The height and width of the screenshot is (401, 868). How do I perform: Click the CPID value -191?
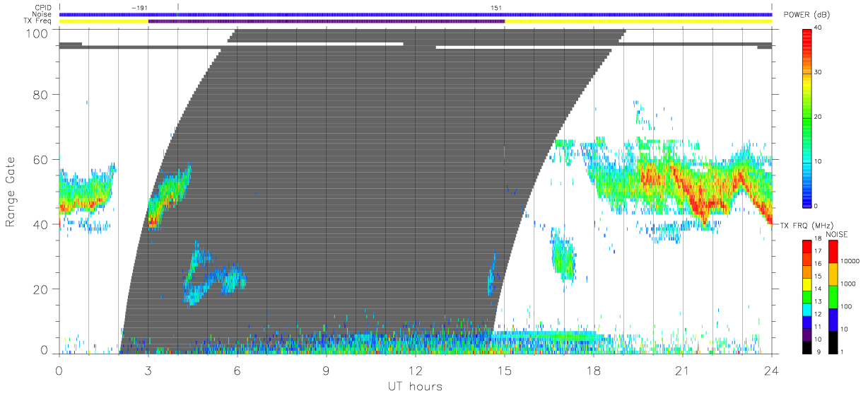[140, 7]
